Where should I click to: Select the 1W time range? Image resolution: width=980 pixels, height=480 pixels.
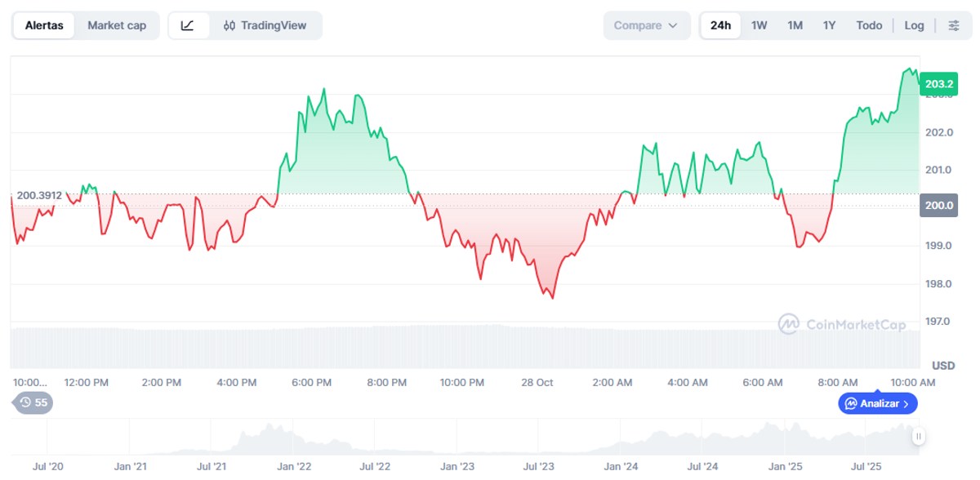click(x=759, y=25)
